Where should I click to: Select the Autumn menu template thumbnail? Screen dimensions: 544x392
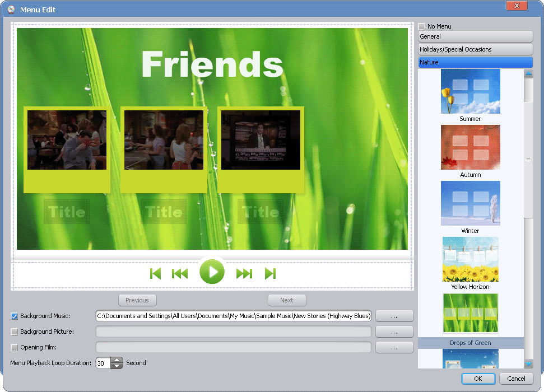[471, 147]
